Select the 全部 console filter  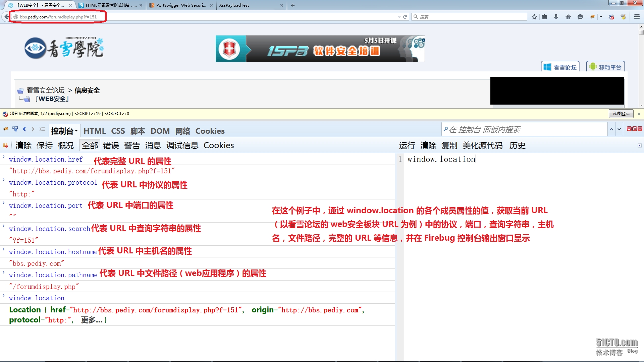90,145
